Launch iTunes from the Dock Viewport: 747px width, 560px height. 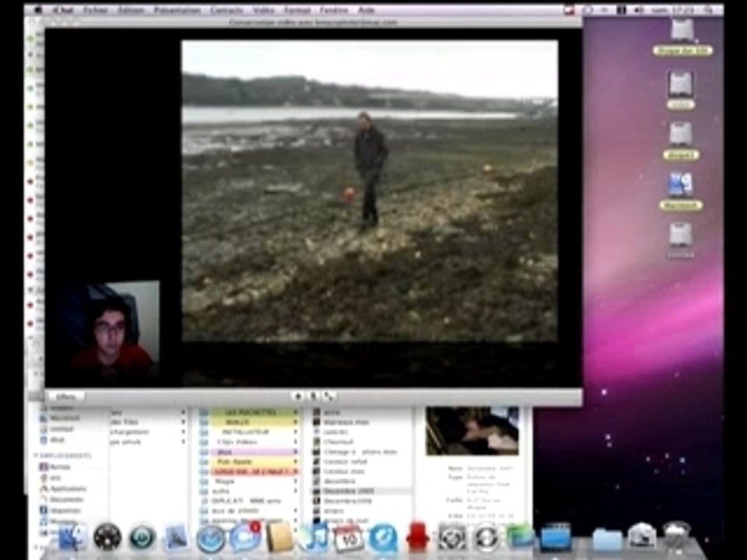(x=314, y=537)
